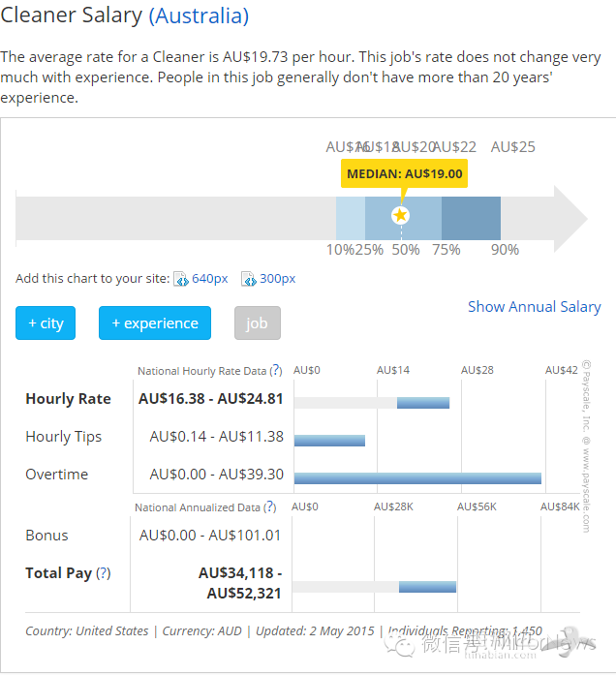Select the AU$0.00 - AU$101.01 bonus value
This screenshot has height=675, width=616.
click(210, 536)
